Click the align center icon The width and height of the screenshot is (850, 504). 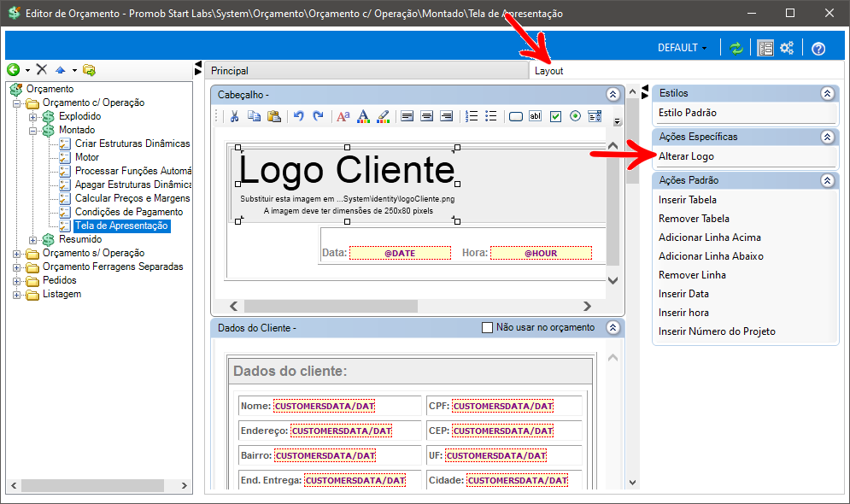point(426,116)
